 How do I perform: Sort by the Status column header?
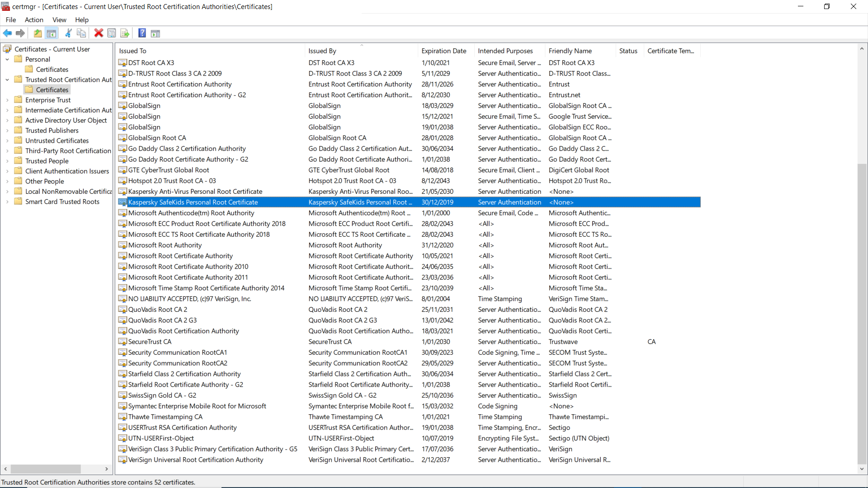tap(630, 51)
